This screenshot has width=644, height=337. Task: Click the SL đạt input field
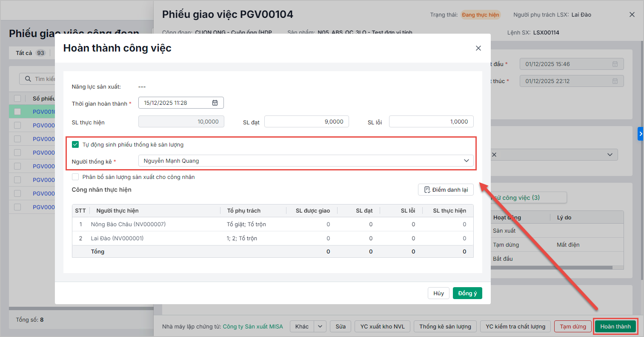[x=306, y=121]
